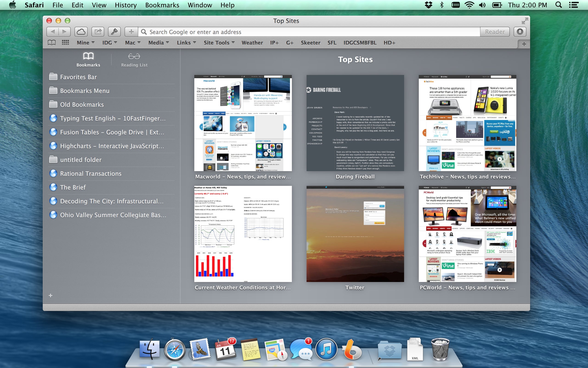Go back with the Back arrow button

52,32
